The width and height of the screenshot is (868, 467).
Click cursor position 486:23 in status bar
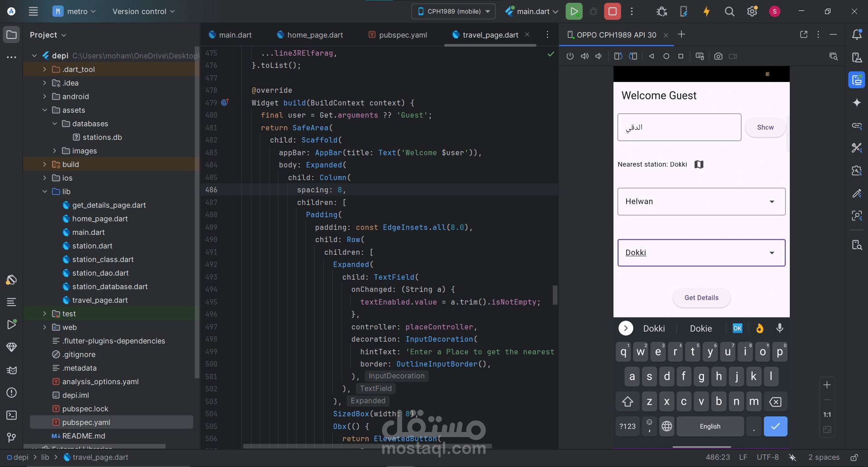click(x=717, y=457)
